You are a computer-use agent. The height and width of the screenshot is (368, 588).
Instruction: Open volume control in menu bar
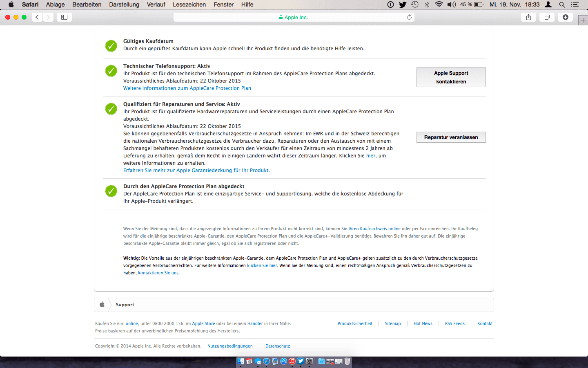click(x=451, y=4)
